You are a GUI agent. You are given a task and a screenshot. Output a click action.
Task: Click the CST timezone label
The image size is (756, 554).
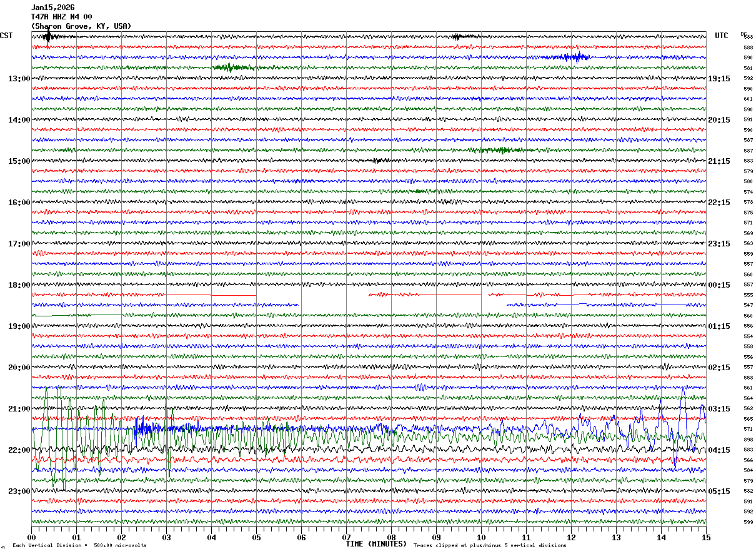click(x=6, y=36)
